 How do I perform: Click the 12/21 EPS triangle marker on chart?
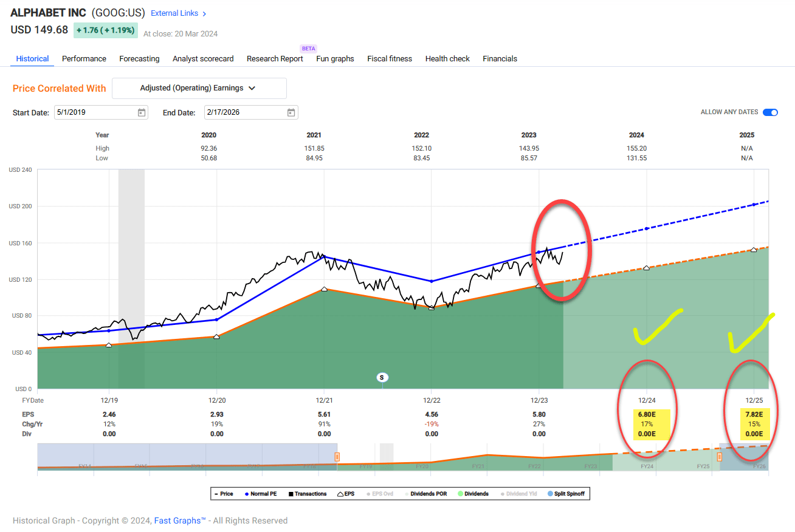point(324,289)
